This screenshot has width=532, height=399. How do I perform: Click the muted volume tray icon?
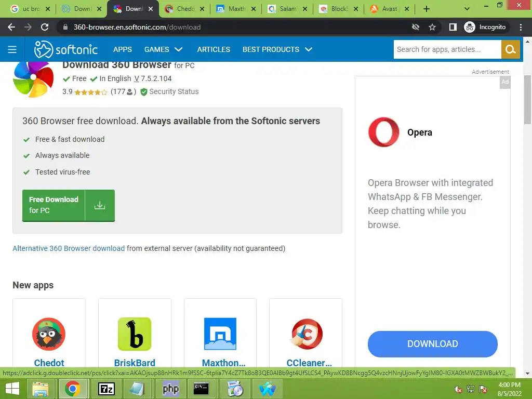(458, 389)
